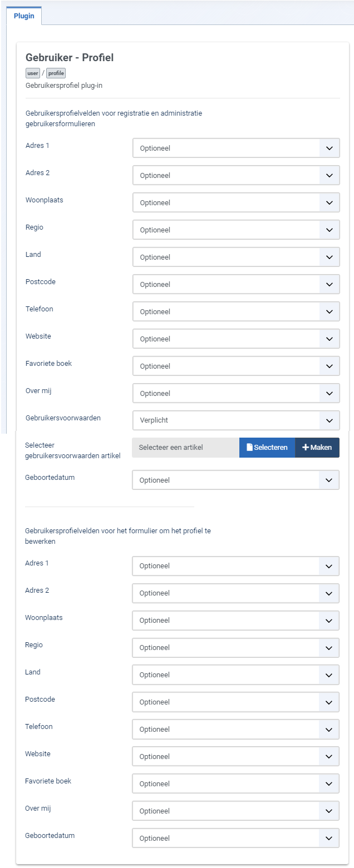Click the Maken button

(x=317, y=448)
